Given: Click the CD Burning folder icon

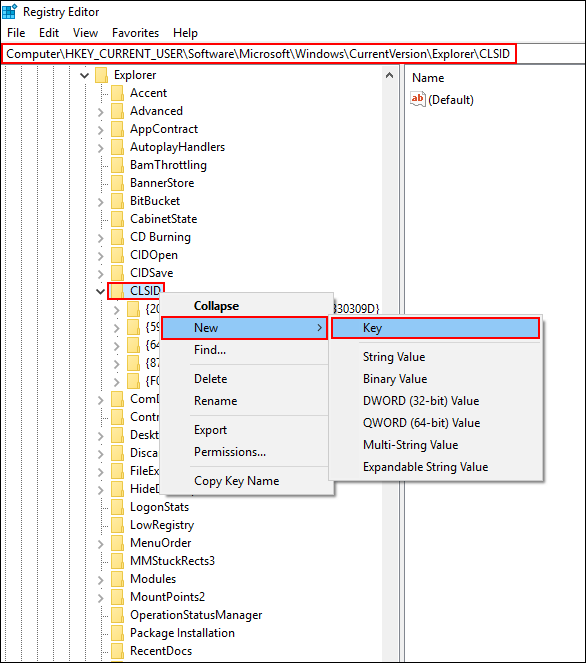Looking at the screenshot, I should (x=117, y=237).
